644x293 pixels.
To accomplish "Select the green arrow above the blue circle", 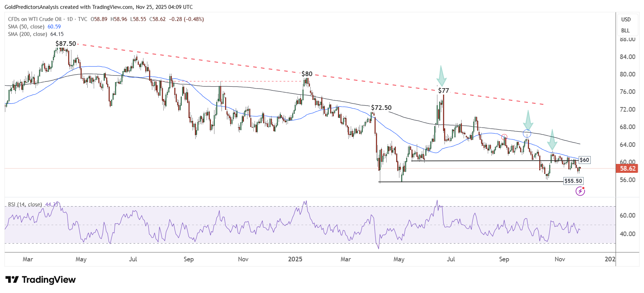I will [x=528, y=120].
